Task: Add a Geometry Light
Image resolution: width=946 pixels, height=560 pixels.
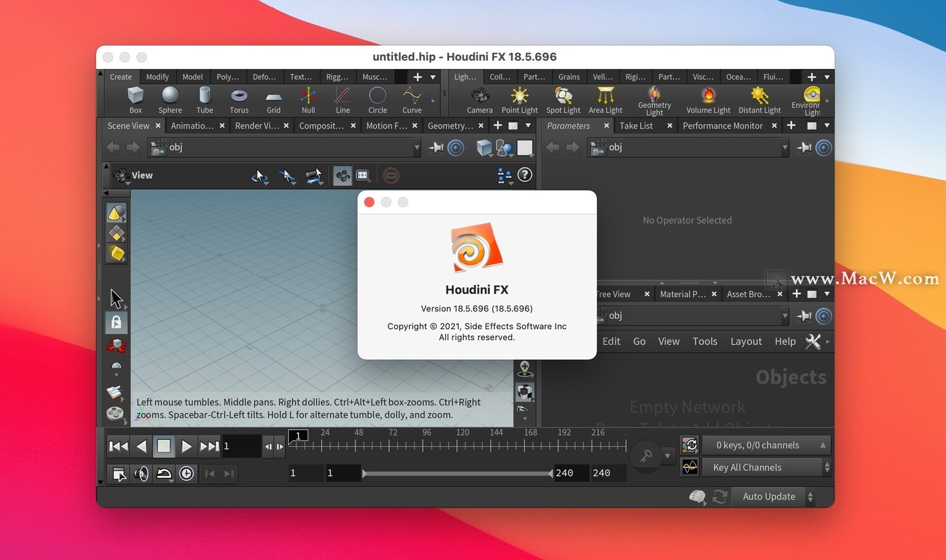Action: pos(655,101)
